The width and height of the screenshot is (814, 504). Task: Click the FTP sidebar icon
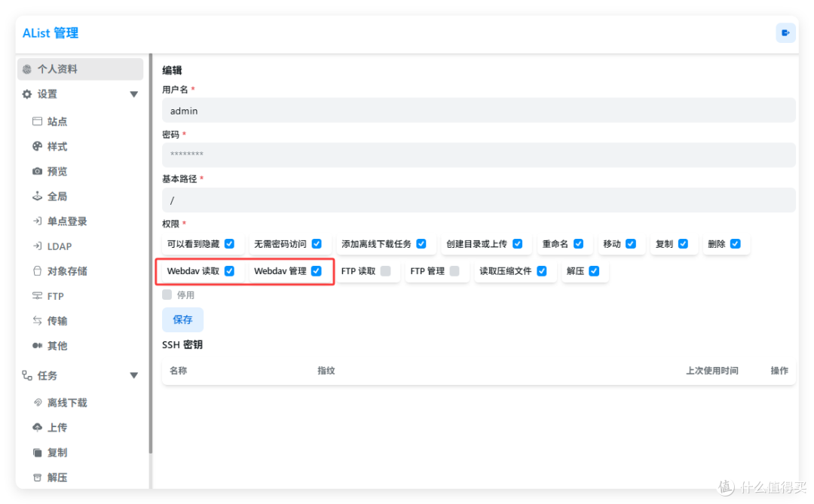click(x=37, y=296)
